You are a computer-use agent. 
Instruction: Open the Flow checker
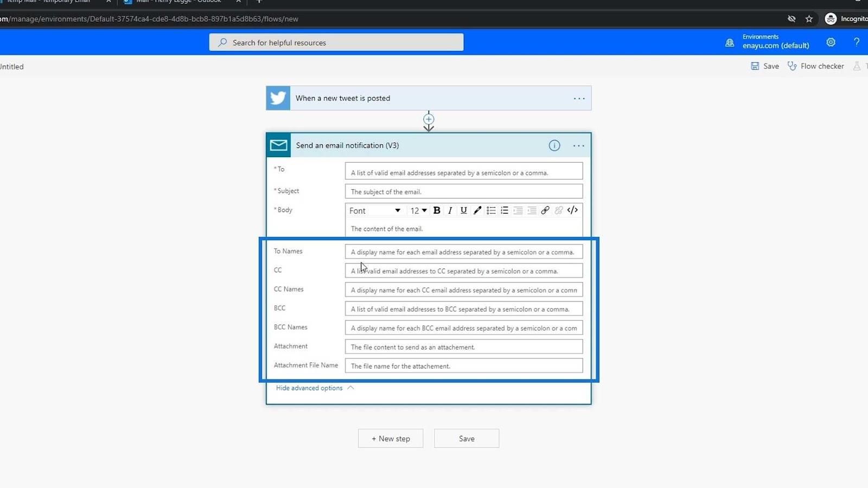(x=816, y=66)
